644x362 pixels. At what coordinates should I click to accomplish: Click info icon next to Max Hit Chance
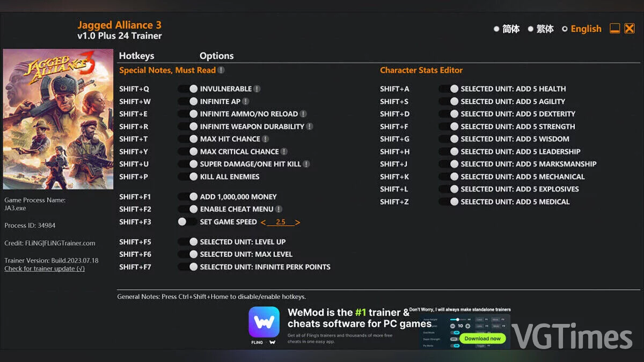(x=265, y=139)
